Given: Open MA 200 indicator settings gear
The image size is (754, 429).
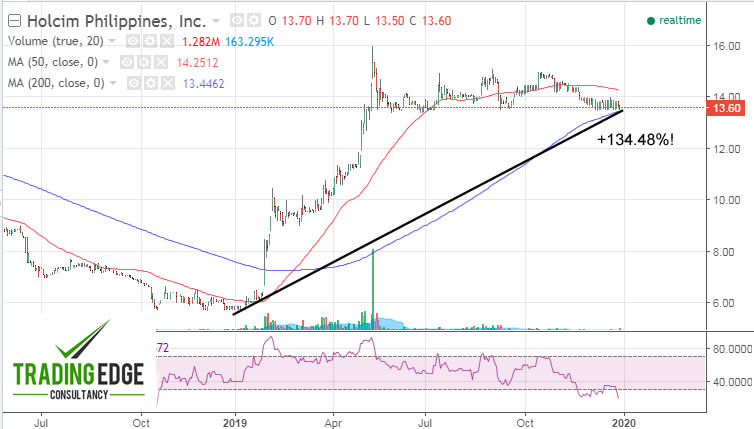Looking at the screenshot, I should point(151,84).
